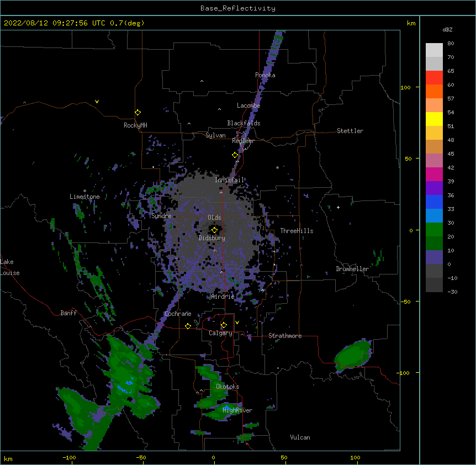Click the Limestone label
Viewport: 476px width, 465px height.
(84, 197)
